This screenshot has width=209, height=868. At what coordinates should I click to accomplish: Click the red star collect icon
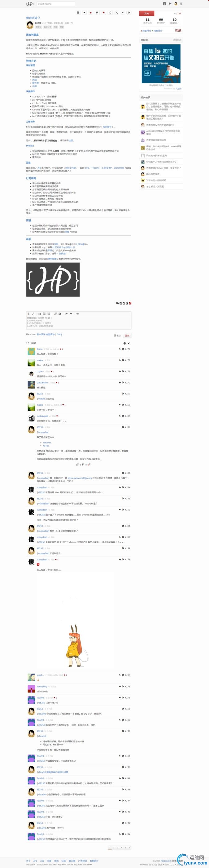click(x=104, y=12)
